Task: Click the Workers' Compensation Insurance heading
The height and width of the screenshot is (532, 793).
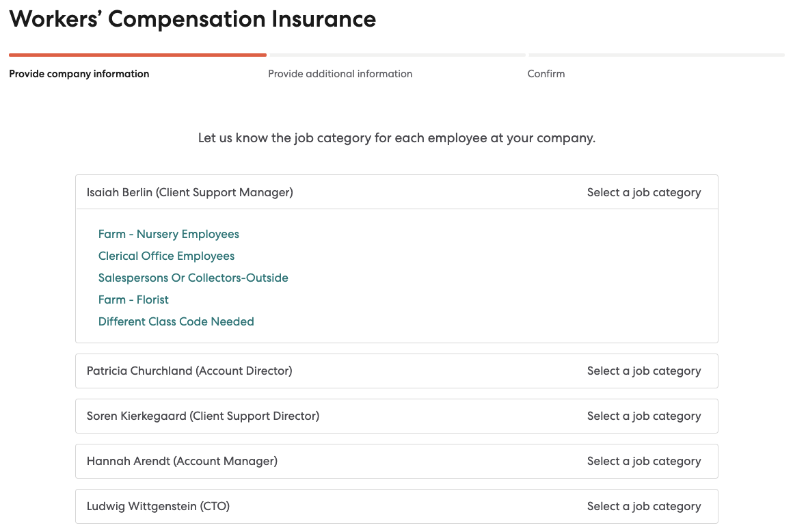Action: click(193, 19)
